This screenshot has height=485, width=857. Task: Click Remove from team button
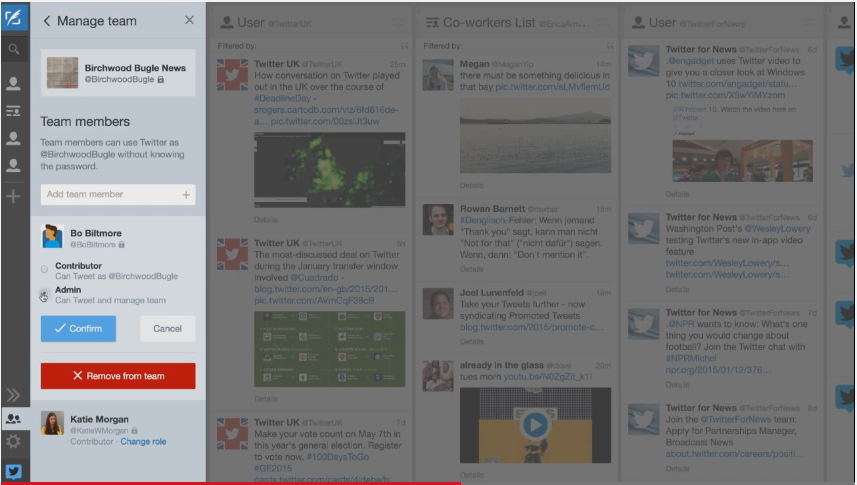click(x=118, y=376)
